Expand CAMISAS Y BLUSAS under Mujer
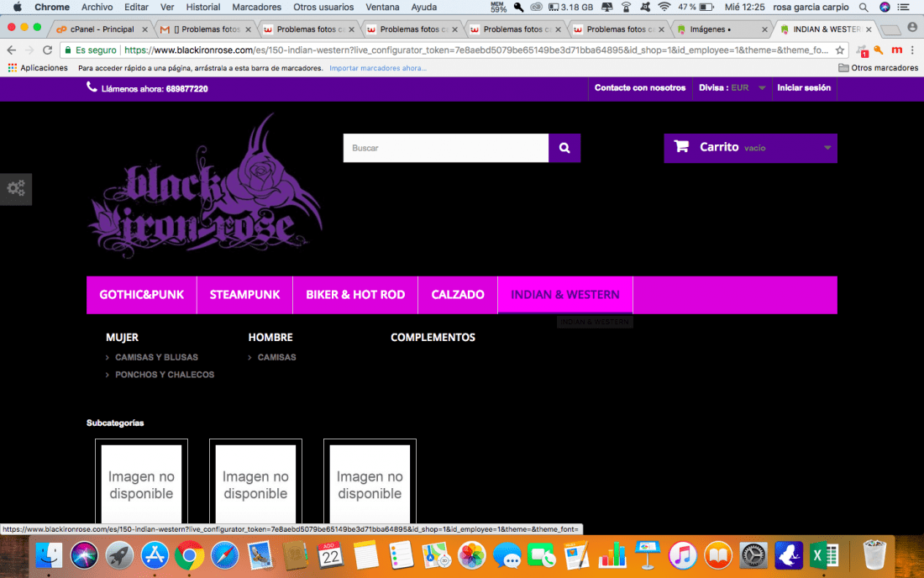This screenshot has width=924, height=578. pos(157,357)
